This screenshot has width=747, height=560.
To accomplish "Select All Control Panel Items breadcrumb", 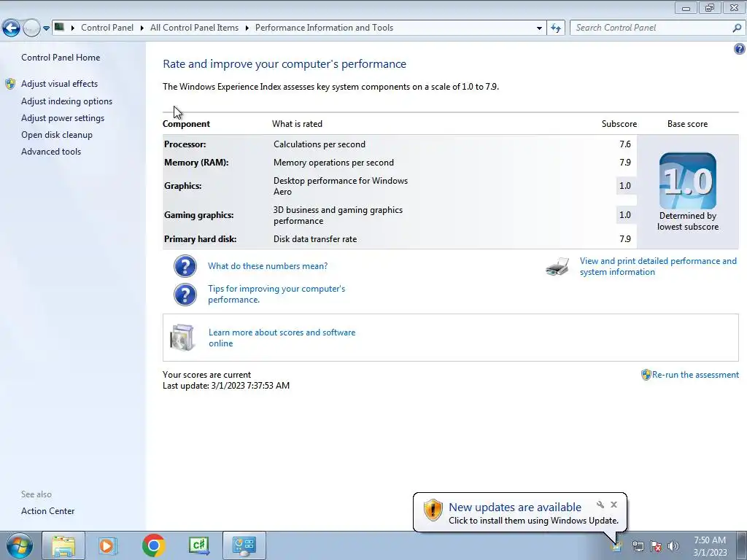I will click(194, 28).
